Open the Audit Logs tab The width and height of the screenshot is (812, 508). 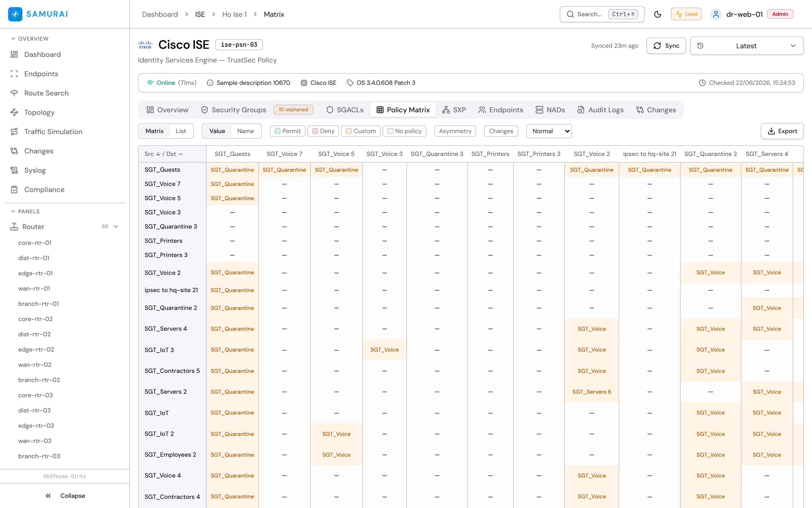coord(600,110)
